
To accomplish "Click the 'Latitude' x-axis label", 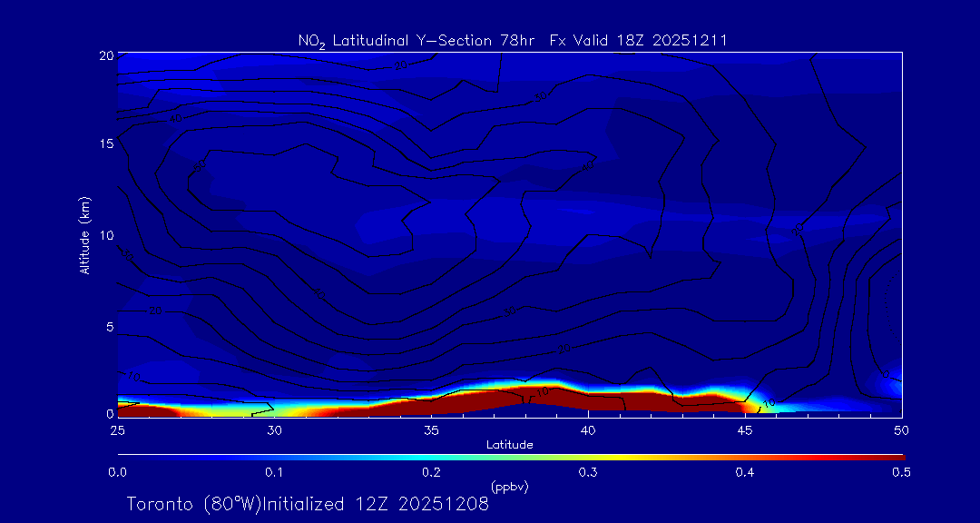I will 509,445.
